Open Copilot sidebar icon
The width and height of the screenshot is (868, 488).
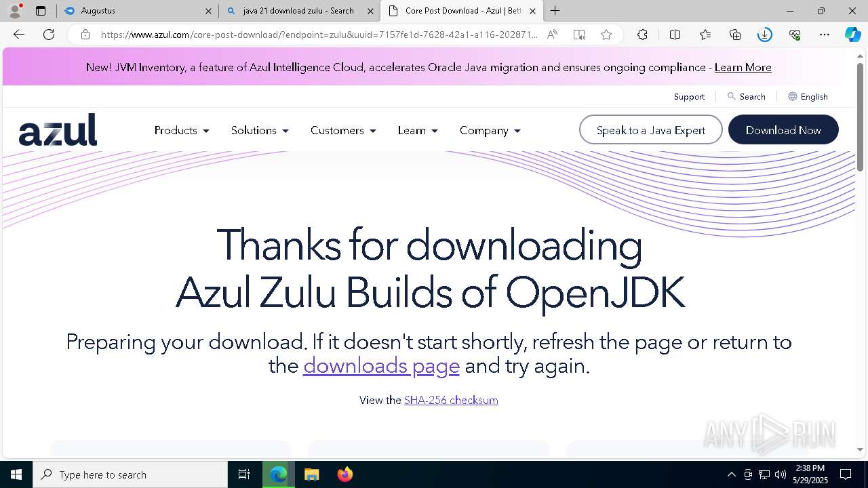tap(853, 35)
